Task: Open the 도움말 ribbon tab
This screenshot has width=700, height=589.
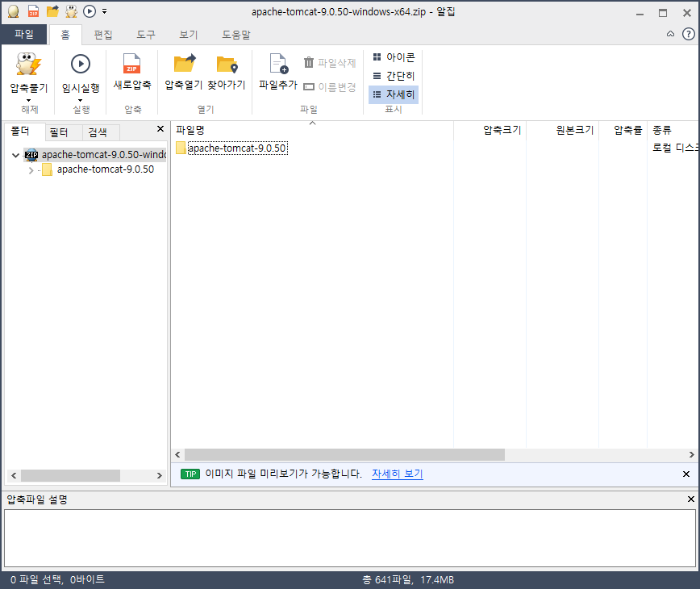Action: (236, 35)
